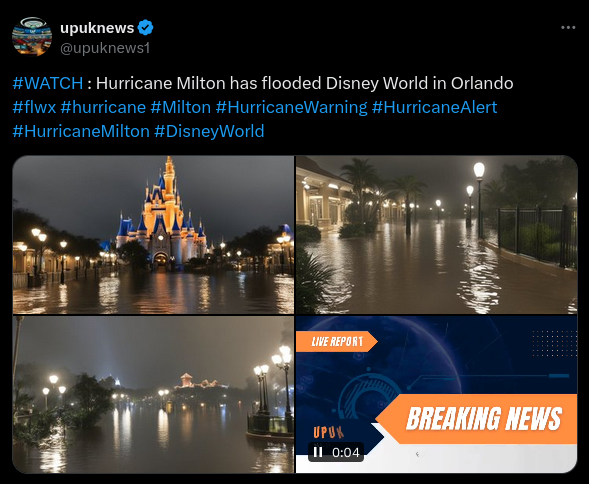Screen dimensions: 589x484
Task: Open the #Milton hashtag
Action: (181, 107)
